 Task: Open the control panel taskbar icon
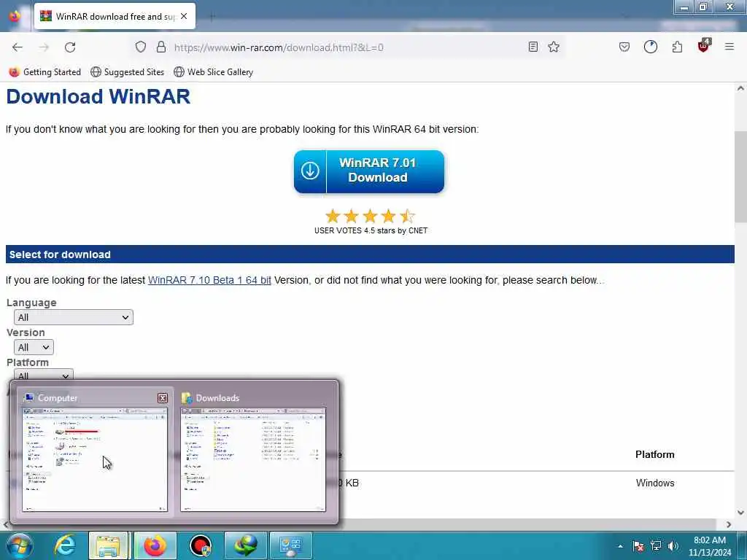[291, 545]
